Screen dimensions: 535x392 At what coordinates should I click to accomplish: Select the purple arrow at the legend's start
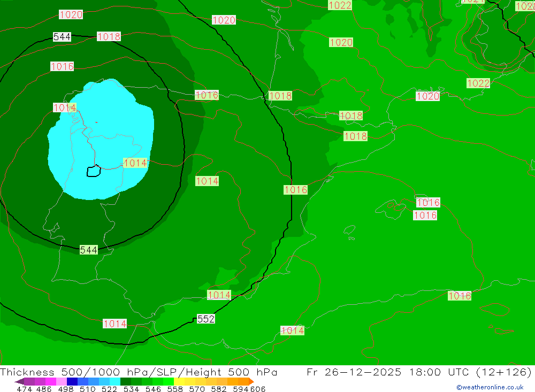tap(19, 381)
